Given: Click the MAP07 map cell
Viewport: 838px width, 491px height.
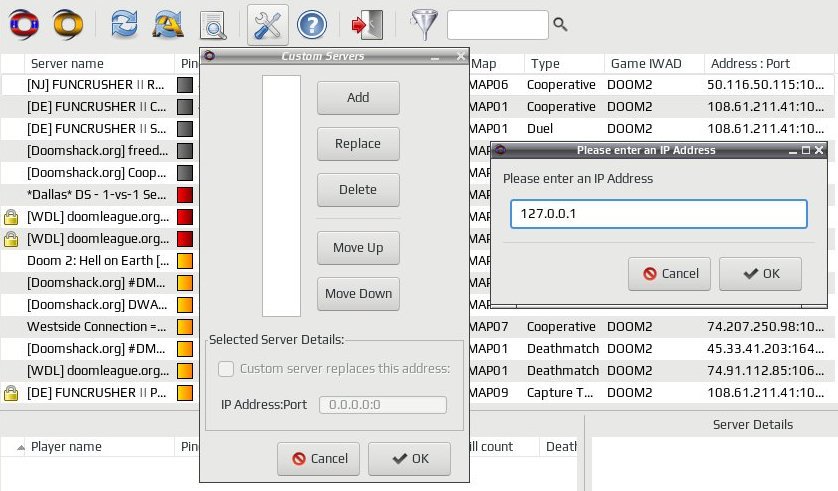Looking at the screenshot, I should click(488, 326).
